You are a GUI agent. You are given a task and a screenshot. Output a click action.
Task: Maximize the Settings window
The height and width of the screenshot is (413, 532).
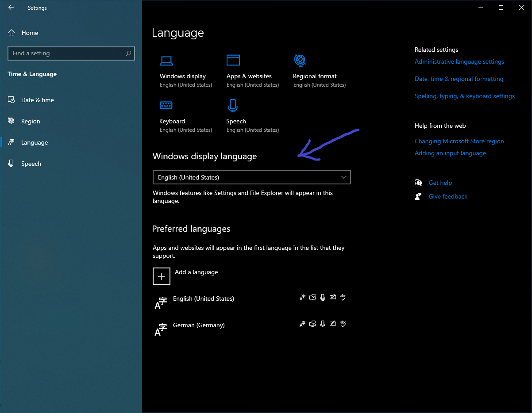[501, 8]
